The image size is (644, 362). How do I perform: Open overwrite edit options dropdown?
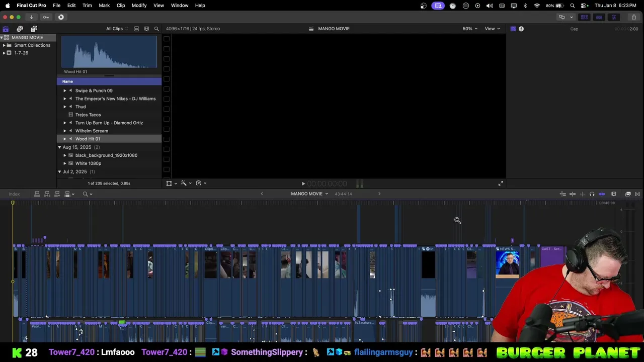pyautogui.click(x=69, y=194)
